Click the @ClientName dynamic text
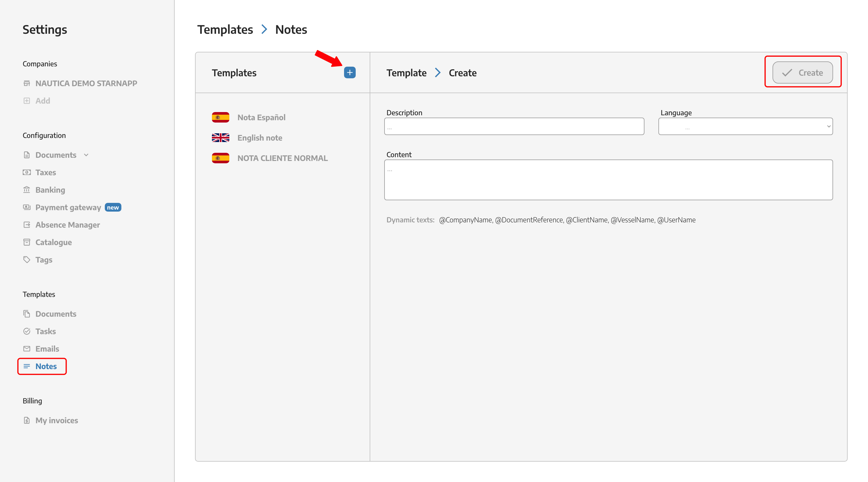The image size is (868, 482). pyautogui.click(x=587, y=220)
